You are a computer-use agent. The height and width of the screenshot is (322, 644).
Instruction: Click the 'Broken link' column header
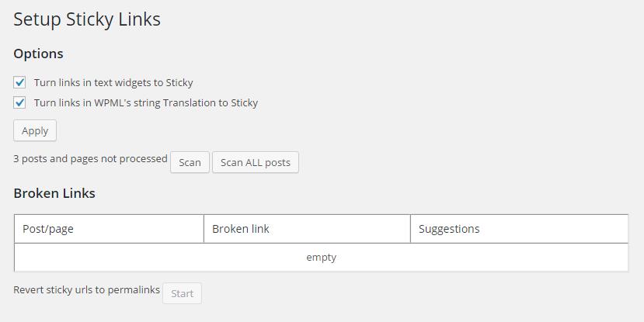[241, 229]
